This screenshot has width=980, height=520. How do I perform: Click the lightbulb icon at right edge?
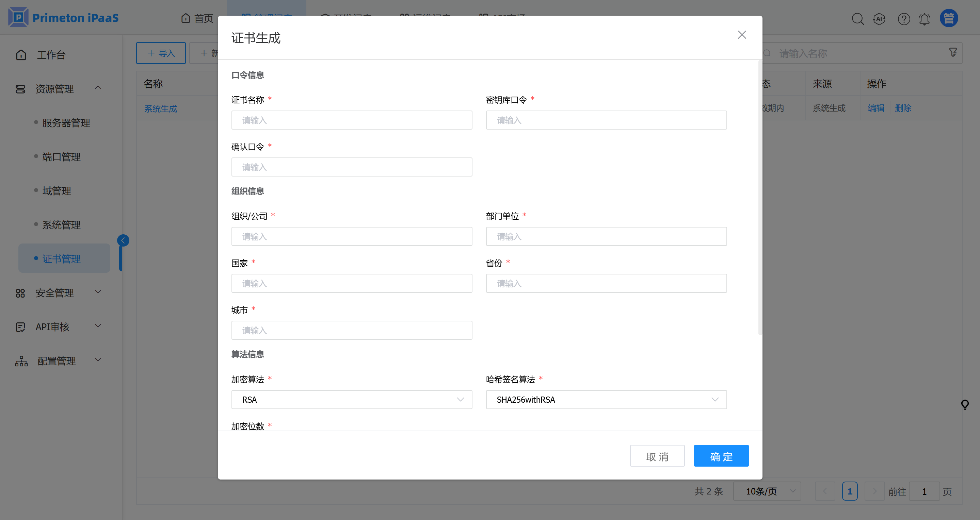pos(965,404)
